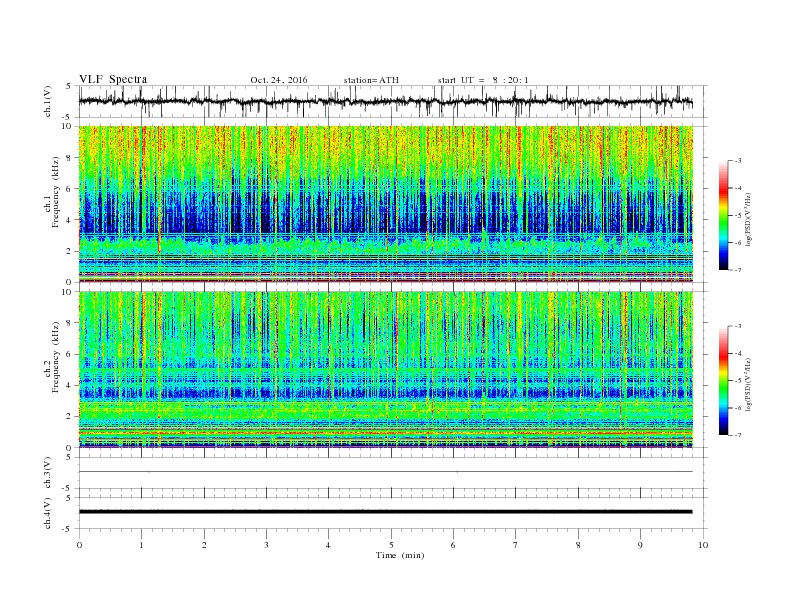
Task: Click the "ch.1(V)" axis label
Action: point(48,101)
